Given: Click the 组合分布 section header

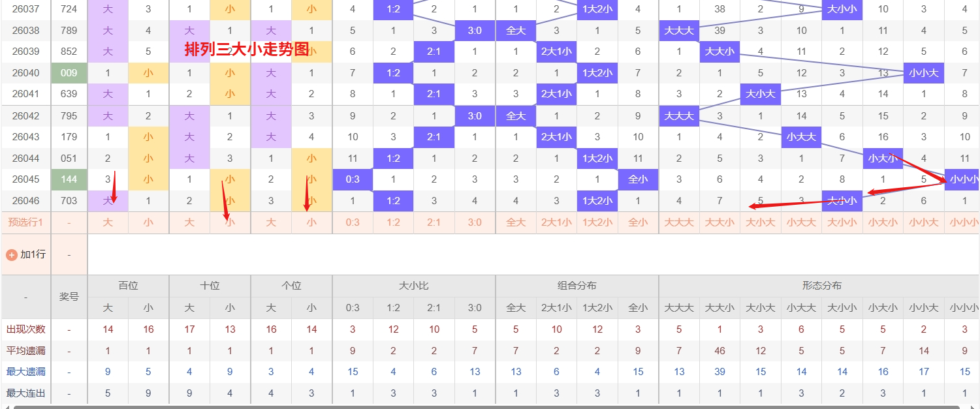Looking at the screenshot, I should tap(576, 286).
